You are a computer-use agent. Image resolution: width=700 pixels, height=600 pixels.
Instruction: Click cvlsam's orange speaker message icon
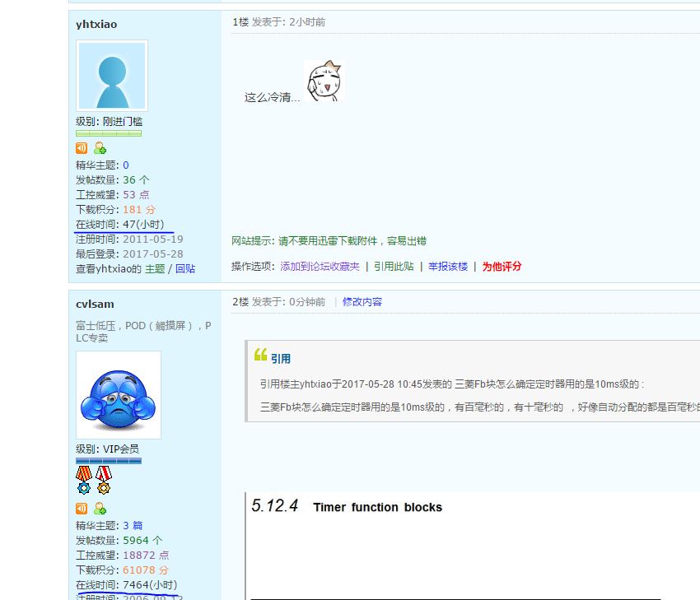(82, 509)
